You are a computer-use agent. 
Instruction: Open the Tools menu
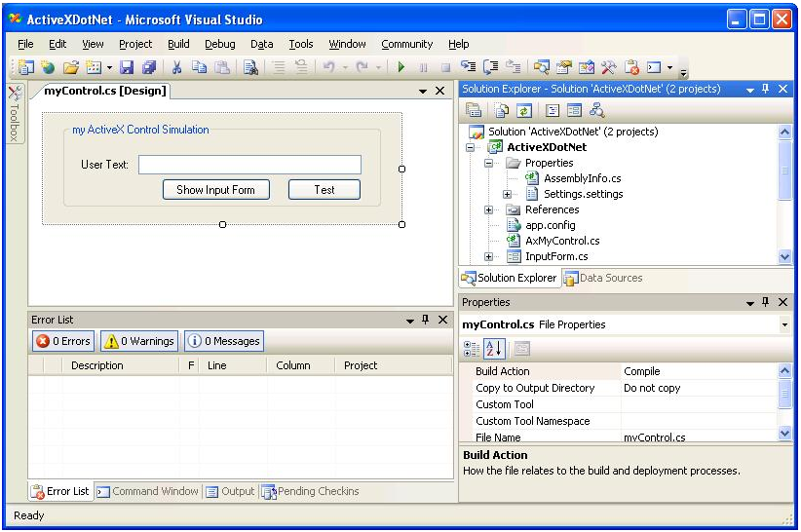301,45
